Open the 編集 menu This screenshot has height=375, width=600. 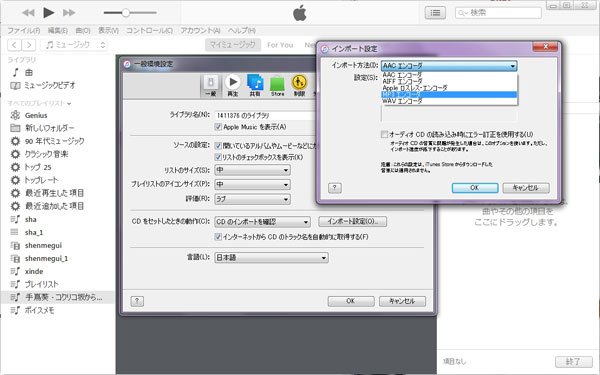click(58, 30)
